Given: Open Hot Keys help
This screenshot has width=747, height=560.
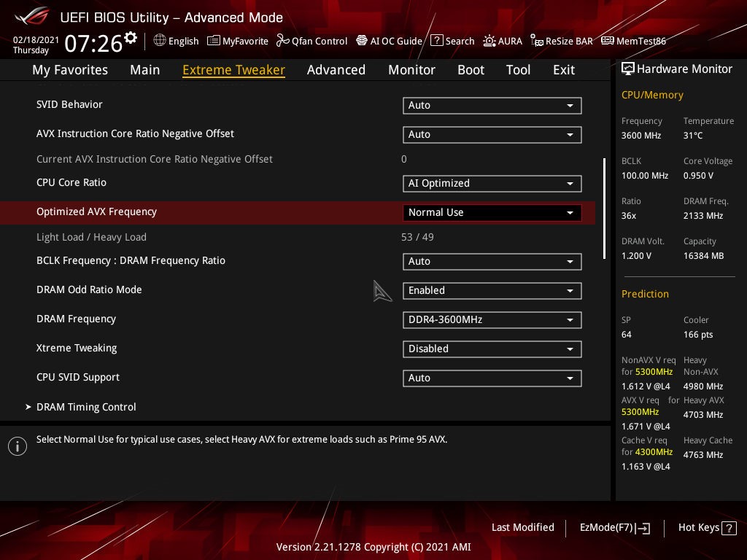Looking at the screenshot, I should click(x=707, y=528).
